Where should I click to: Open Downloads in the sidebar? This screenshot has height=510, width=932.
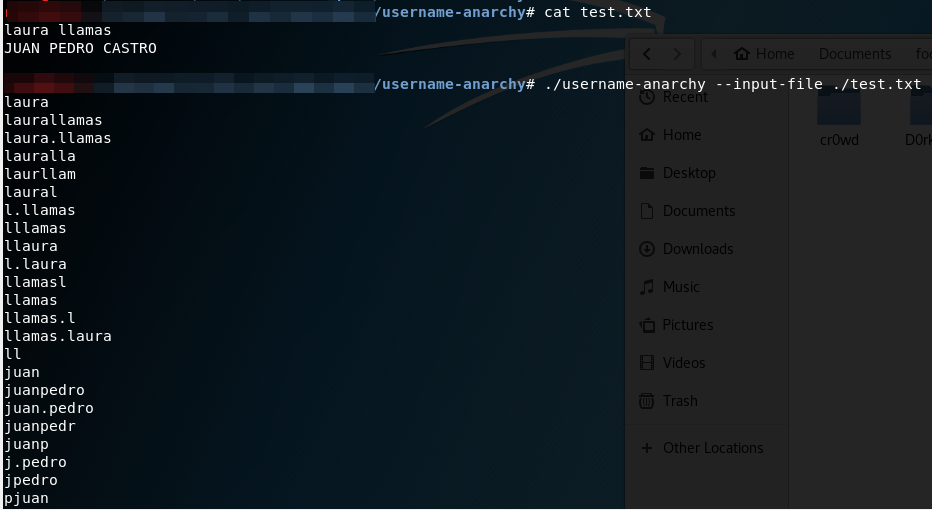click(697, 249)
